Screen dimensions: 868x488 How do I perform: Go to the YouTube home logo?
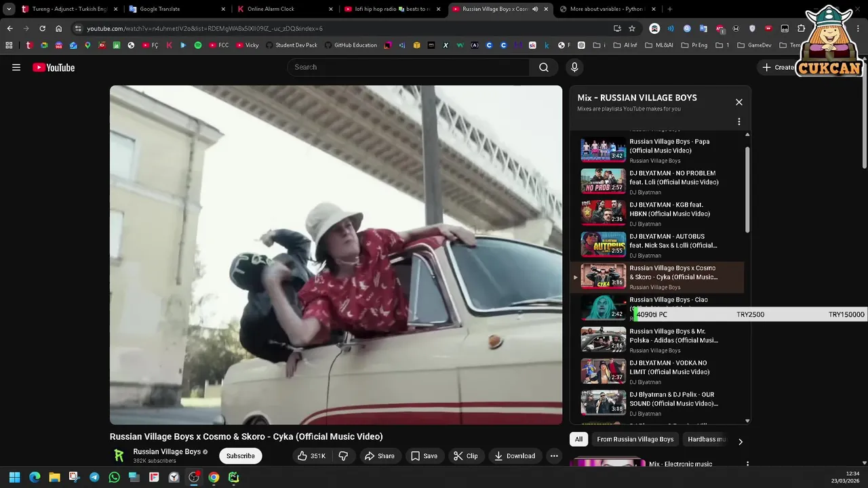tap(54, 67)
